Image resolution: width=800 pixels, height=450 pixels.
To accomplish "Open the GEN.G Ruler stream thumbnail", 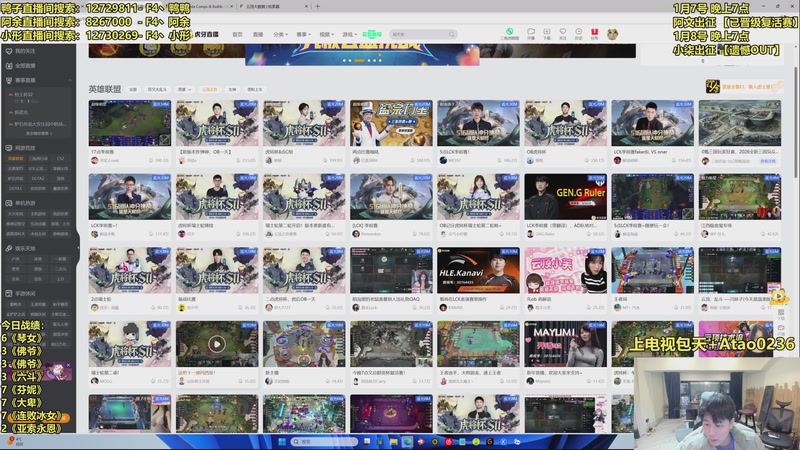I will pos(565,197).
